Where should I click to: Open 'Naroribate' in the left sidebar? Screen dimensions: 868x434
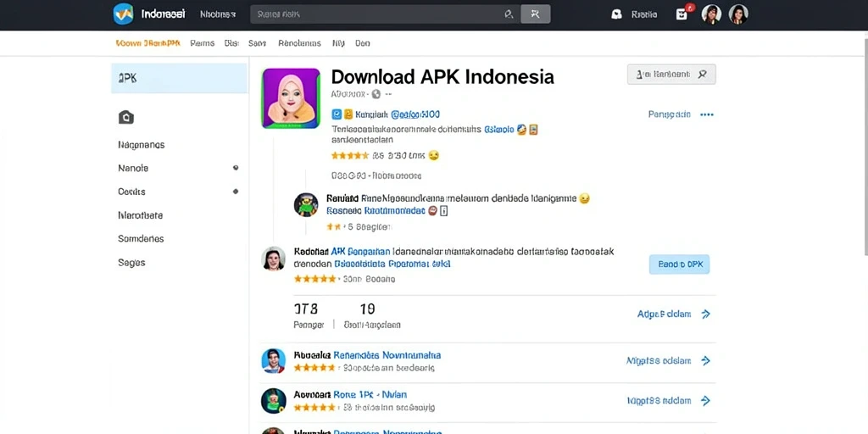140,215
